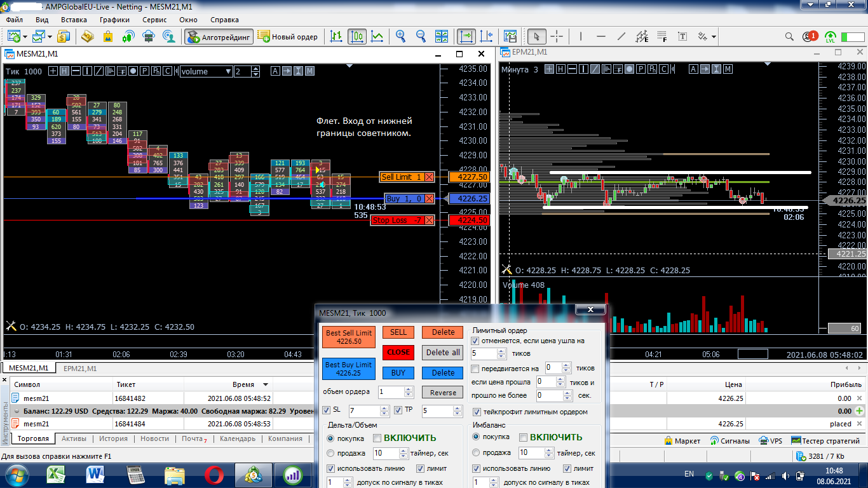This screenshot has height=488, width=868.
Task: Click the Reverse button
Action: (443, 392)
